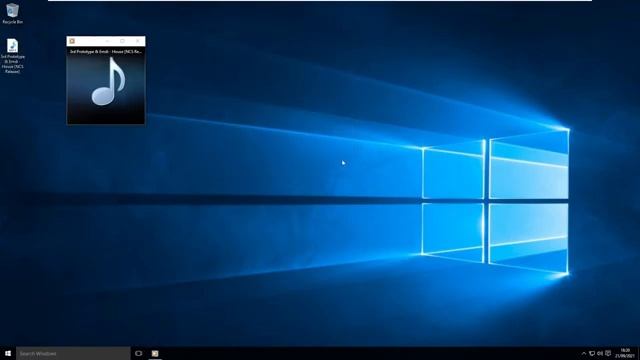The width and height of the screenshot is (640, 360).
Task: Show hidden system tray icons
Action: pos(584,353)
